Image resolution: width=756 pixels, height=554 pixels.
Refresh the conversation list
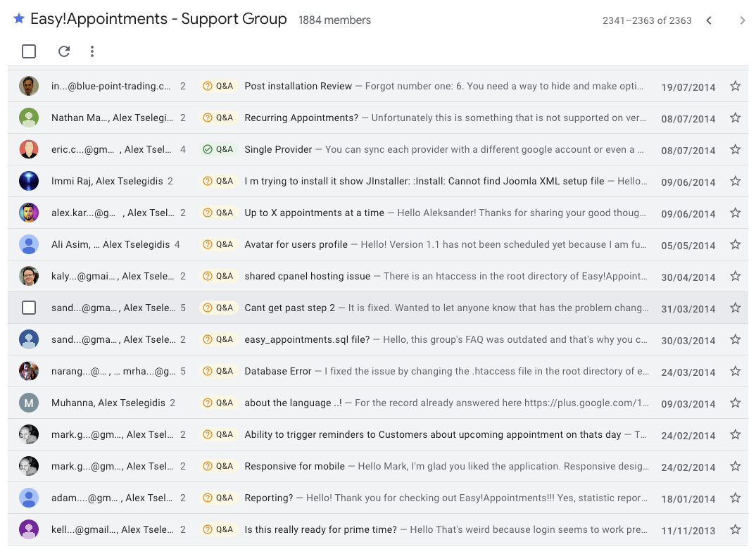64,51
